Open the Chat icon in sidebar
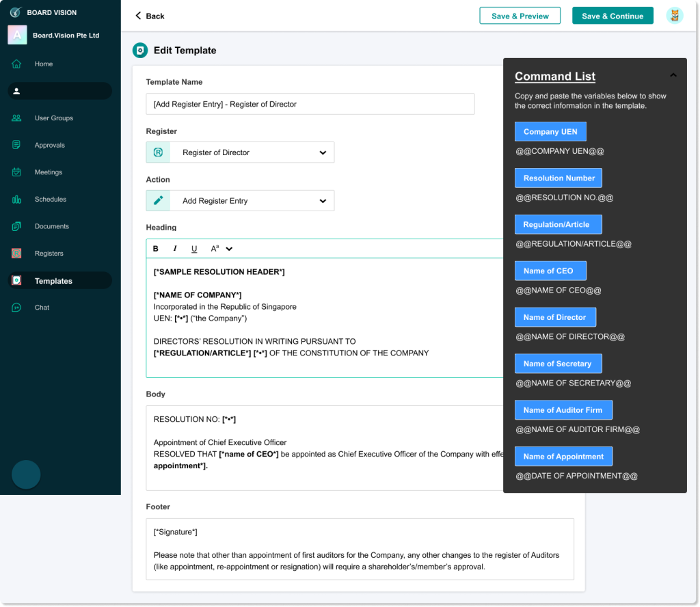The image size is (700, 607). pyautogui.click(x=16, y=308)
